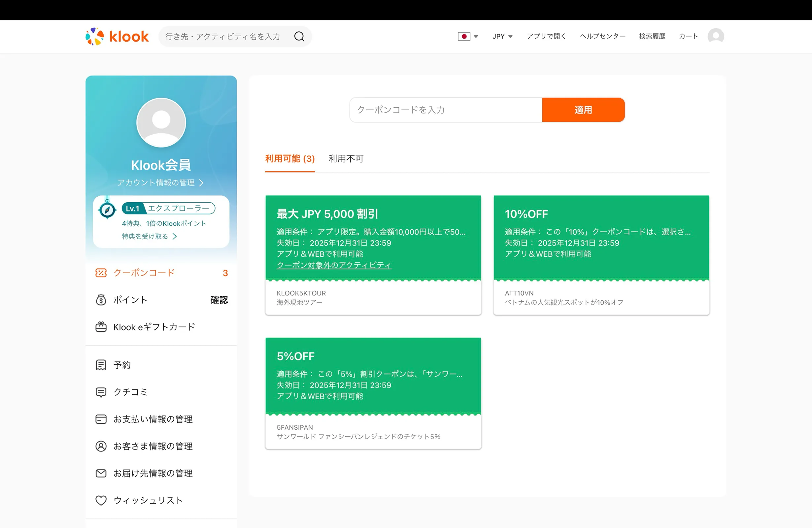Click the delivery envelope icon
The height and width of the screenshot is (528, 812).
tap(101, 474)
